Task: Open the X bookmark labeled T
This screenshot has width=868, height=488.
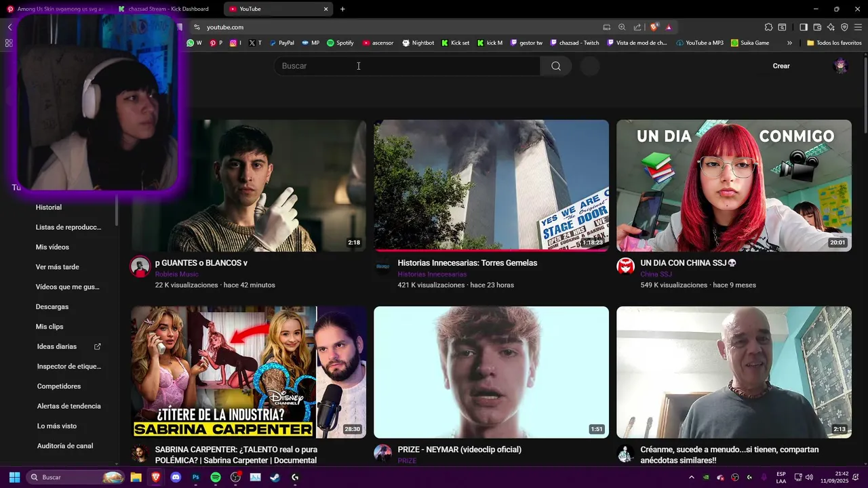Action: pos(255,43)
